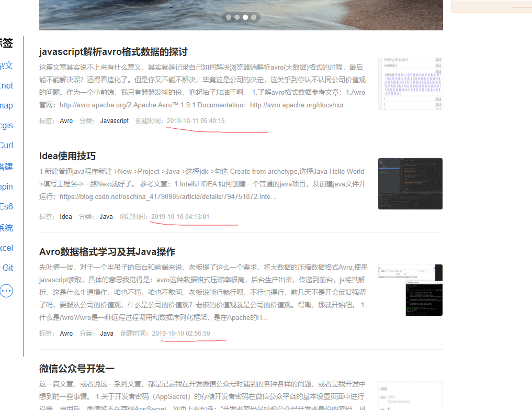Screen dimensions: 532x410
Task: Select the second carousel indicator dot
Action: click(x=237, y=17)
